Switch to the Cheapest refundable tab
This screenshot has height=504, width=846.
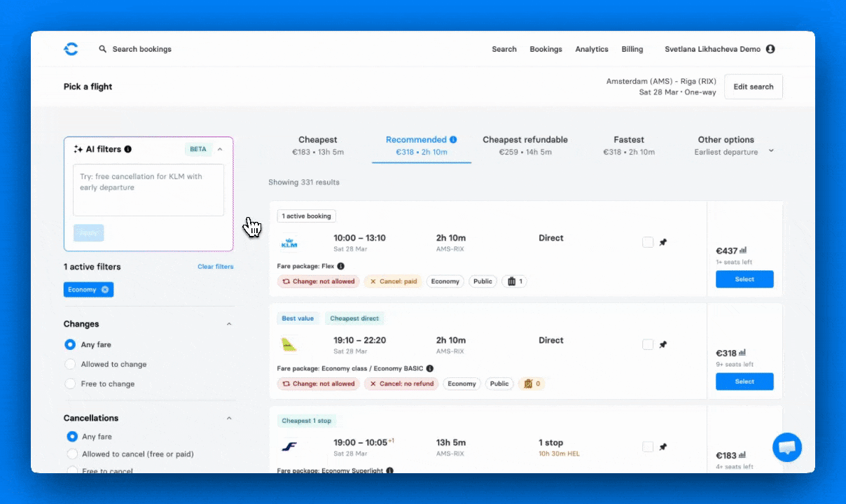click(525, 145)
